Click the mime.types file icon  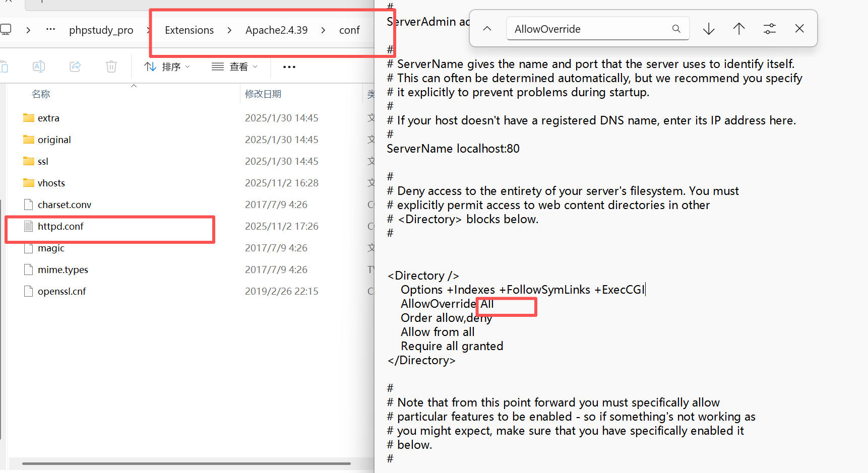29,269
